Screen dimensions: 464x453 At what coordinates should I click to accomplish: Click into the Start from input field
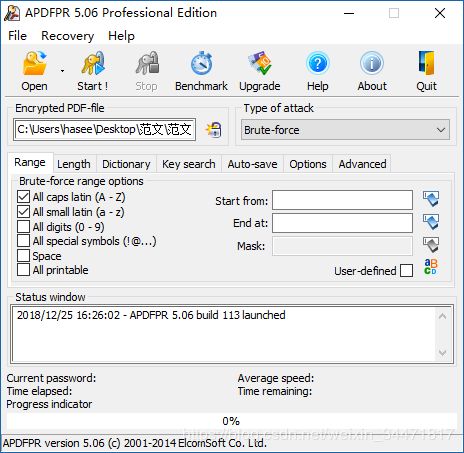(x=342, y=200)
